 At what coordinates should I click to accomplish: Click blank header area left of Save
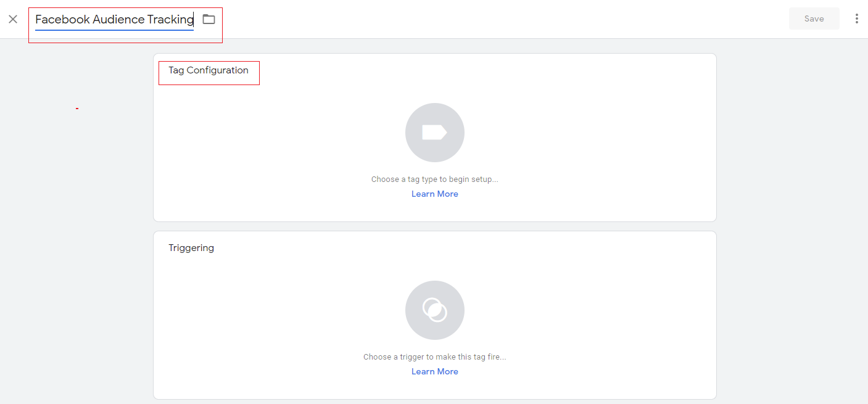494,19
